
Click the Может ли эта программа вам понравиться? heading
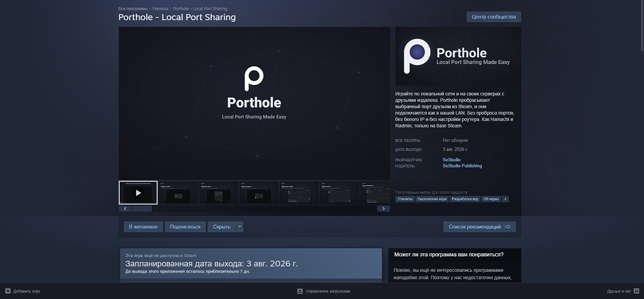tap(448, 255)
